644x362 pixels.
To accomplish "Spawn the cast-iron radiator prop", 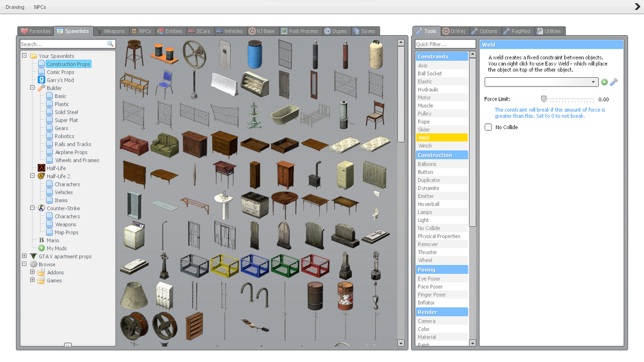I will click(374, 174).
